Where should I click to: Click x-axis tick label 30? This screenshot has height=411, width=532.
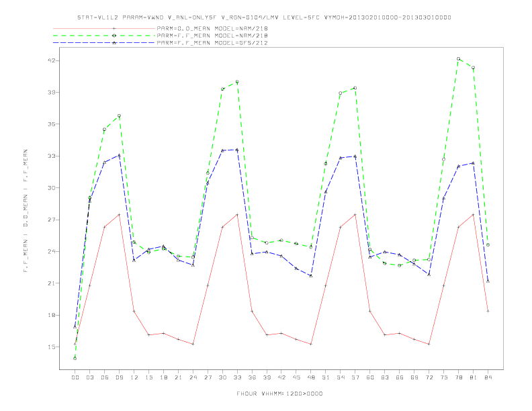pyautogui.click(x=222, y=377)
